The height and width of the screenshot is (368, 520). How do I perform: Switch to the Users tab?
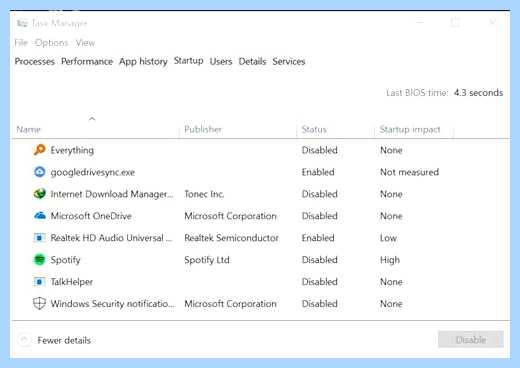click(x=221, y=61)
